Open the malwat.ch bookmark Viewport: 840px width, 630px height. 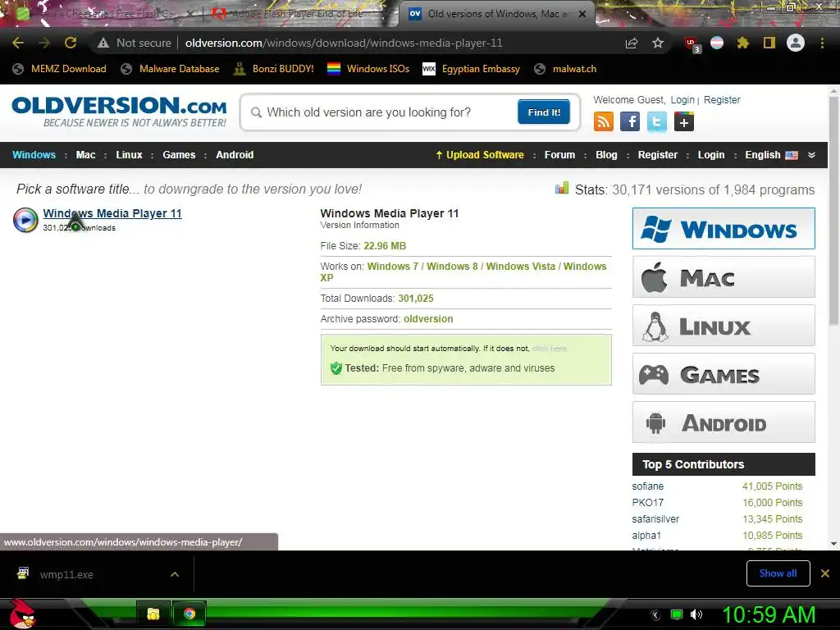(566, 69)
